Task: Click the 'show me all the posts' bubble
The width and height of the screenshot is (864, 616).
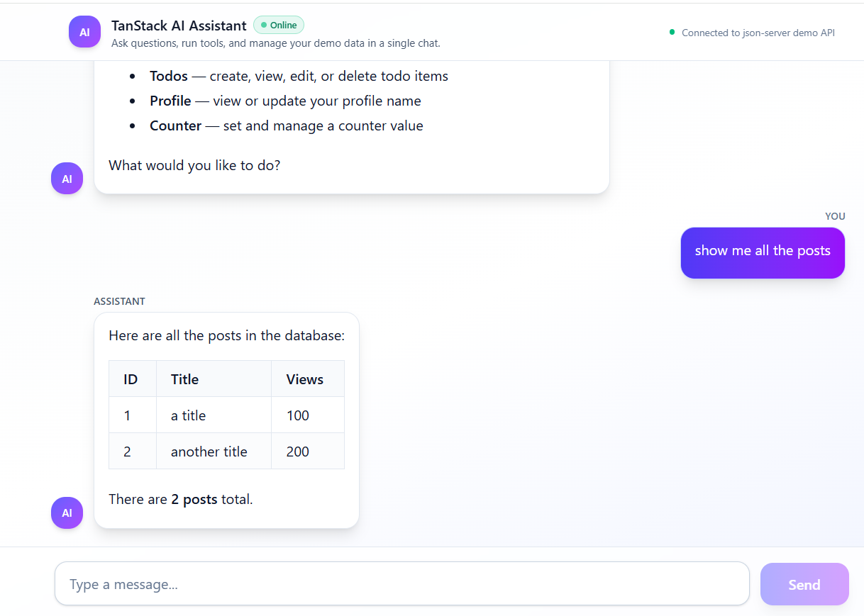Action: (x=763, y=251)
